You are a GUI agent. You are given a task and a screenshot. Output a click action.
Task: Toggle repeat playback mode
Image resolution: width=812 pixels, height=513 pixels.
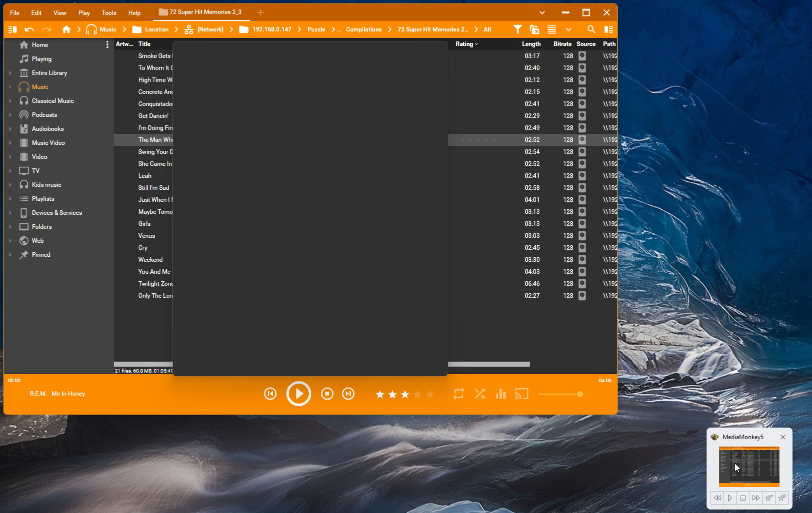point(458,394)
